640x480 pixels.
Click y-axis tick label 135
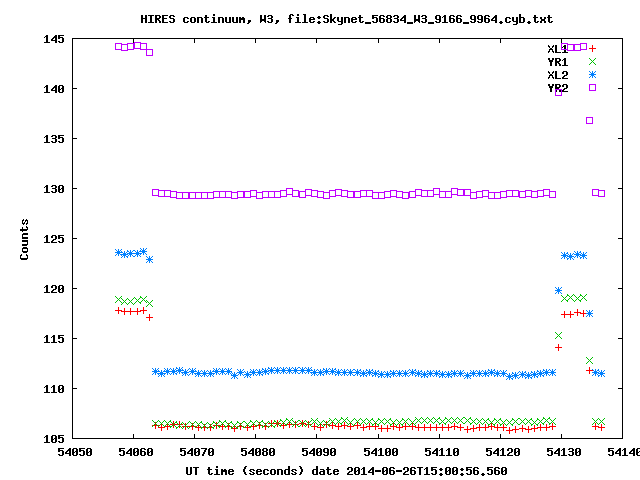coord(54,139)
